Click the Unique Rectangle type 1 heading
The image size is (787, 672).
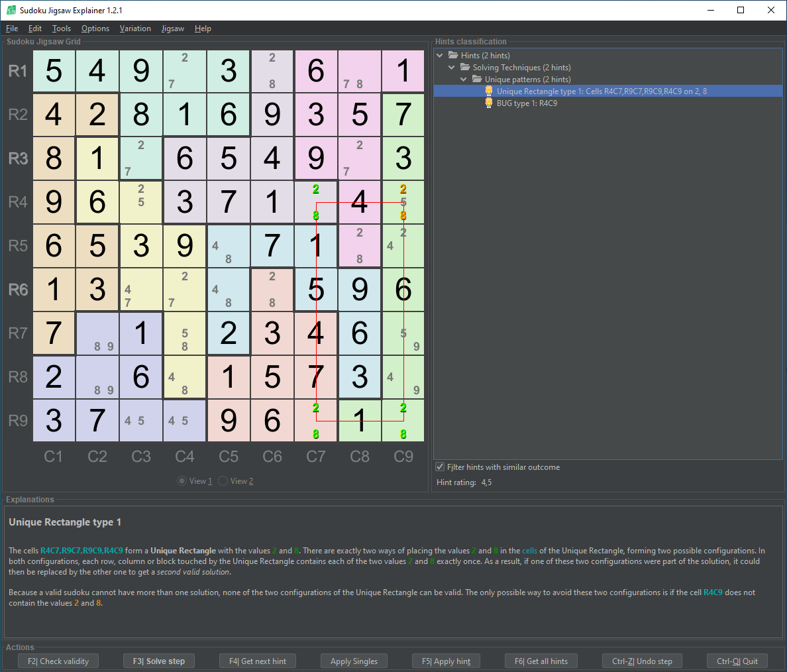65,522
